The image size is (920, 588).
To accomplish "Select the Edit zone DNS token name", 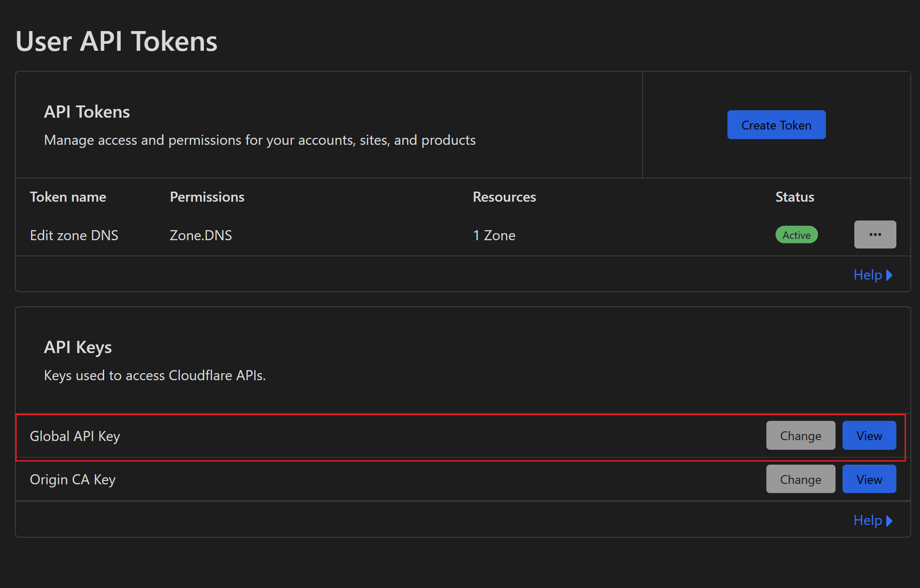I will coord(74,235).
